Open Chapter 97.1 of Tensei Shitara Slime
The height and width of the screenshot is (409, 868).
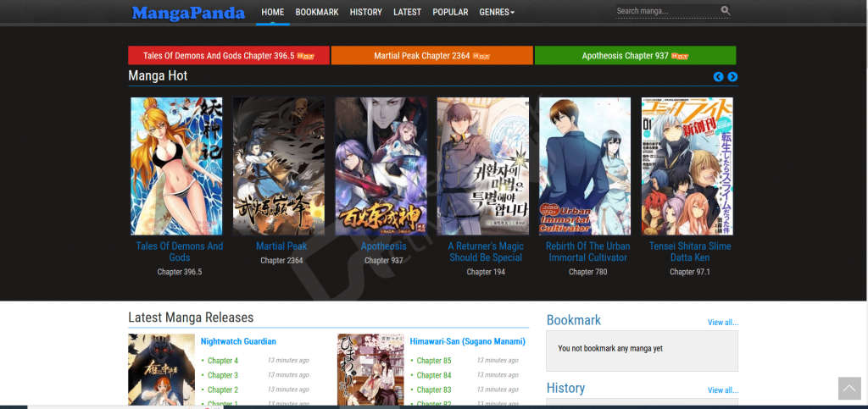(x=690, y=272)
